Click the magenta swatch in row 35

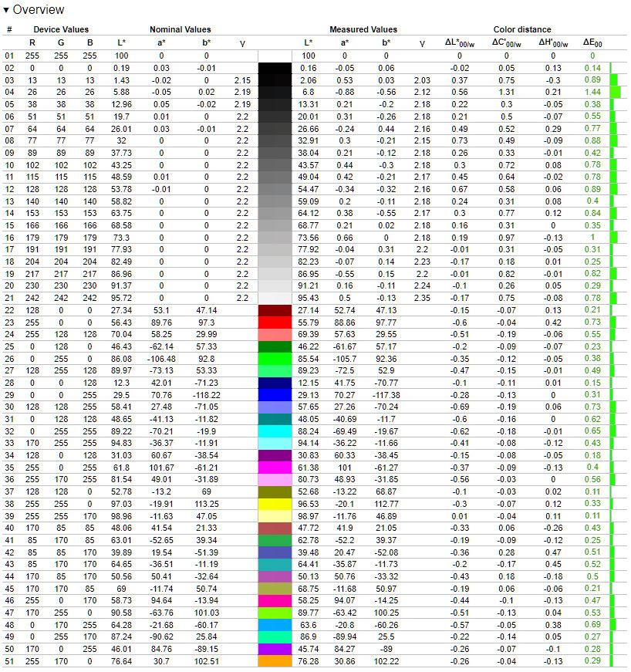[275, 468]
